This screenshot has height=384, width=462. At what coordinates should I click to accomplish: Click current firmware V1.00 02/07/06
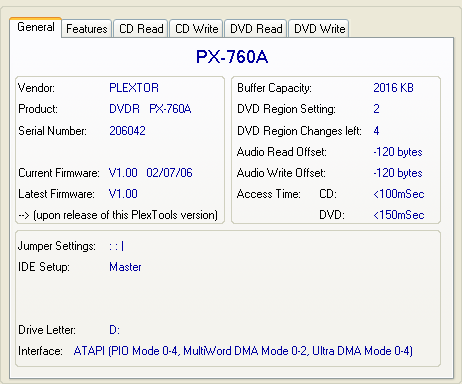pyautogui.click(x=151, y=173)
